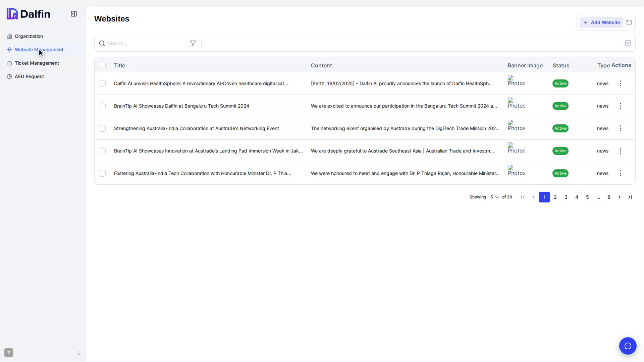Collapse the sidebar panel icon
644x362 pixels.
(x=74, y=14)
